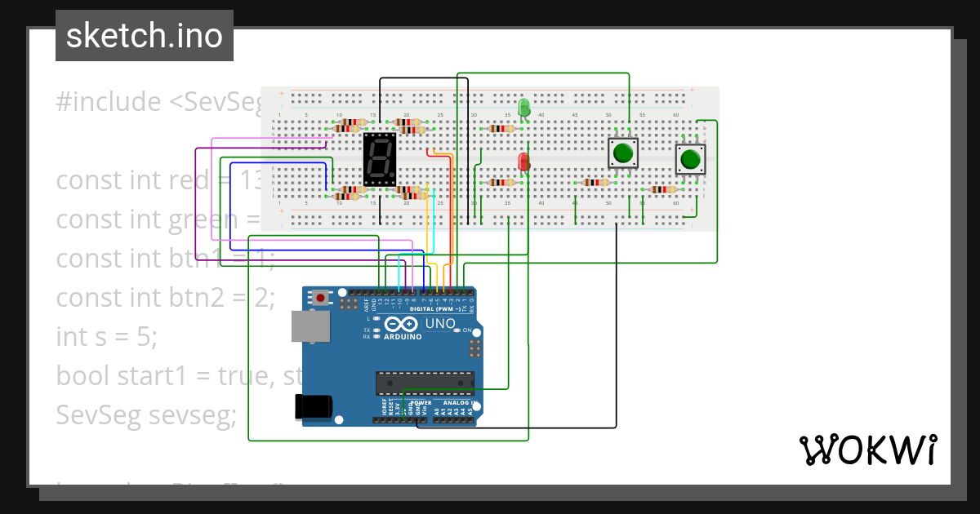Select the resistor below the red LED
Image resolution: width=980 pixels, height=514 pixels.
(x=501, y=181)
